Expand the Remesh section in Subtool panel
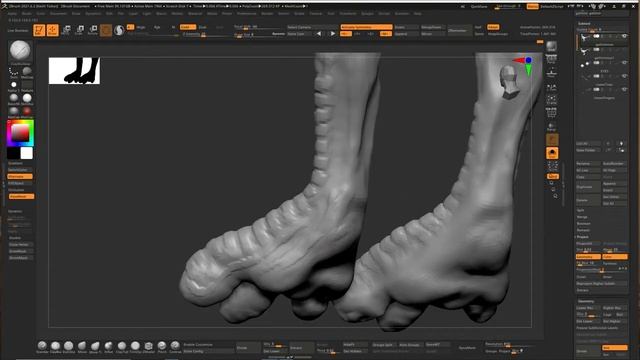Screen dimensions: 640x360 pos(583,230)
